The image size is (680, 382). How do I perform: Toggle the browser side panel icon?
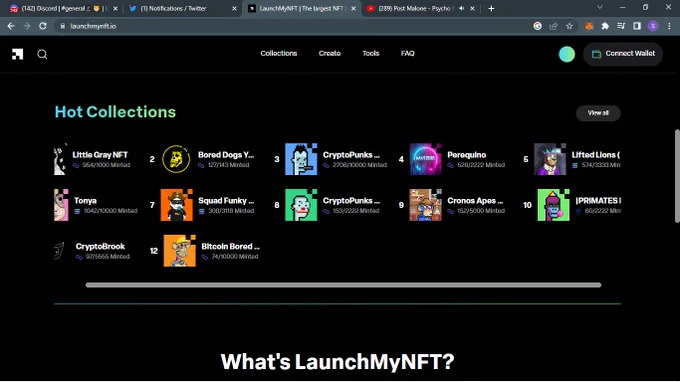637,26
